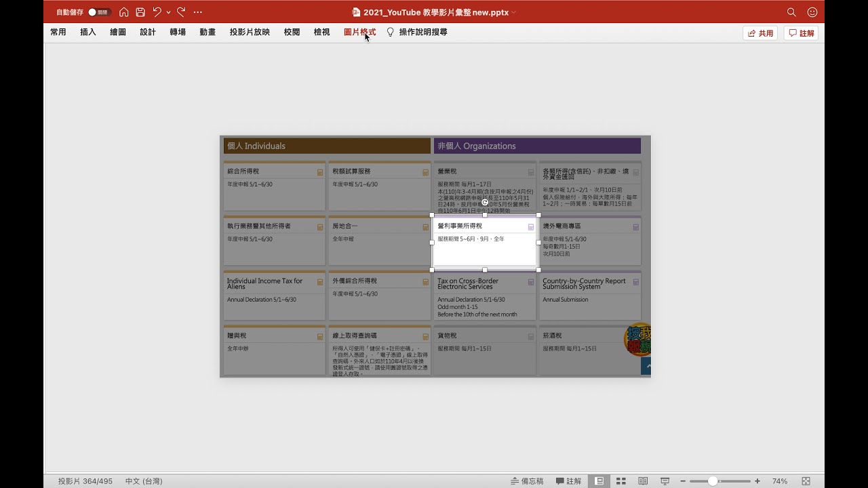Save the presentation via the save icon

pyautogui.click(x=141, y=12)
